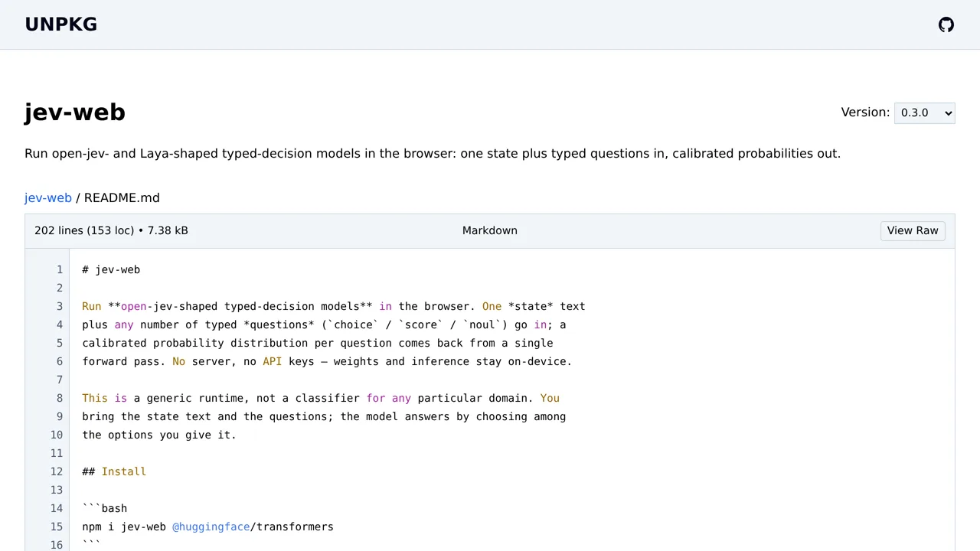
Task: Click the 'Version:' label
Action: [865, 112]
